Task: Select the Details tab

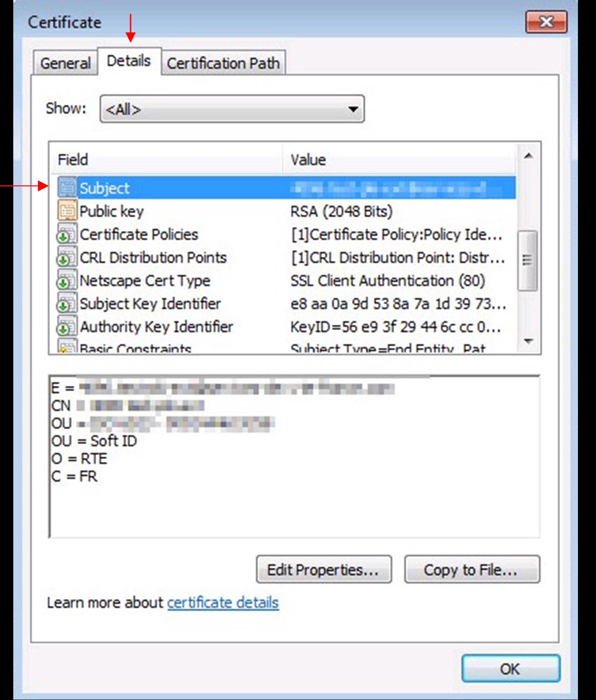Action: pyautogui.click(x=129, y=61)
